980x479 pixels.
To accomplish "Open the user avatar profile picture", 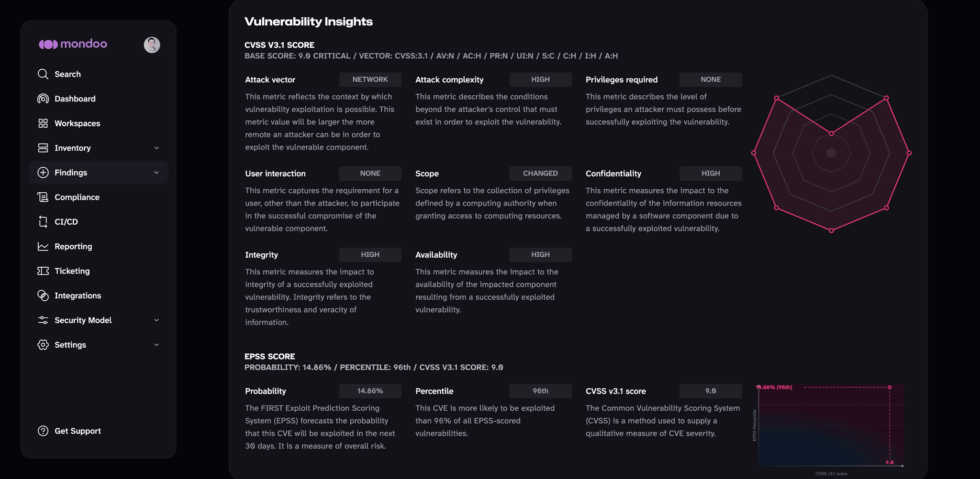I will [152, 45].
